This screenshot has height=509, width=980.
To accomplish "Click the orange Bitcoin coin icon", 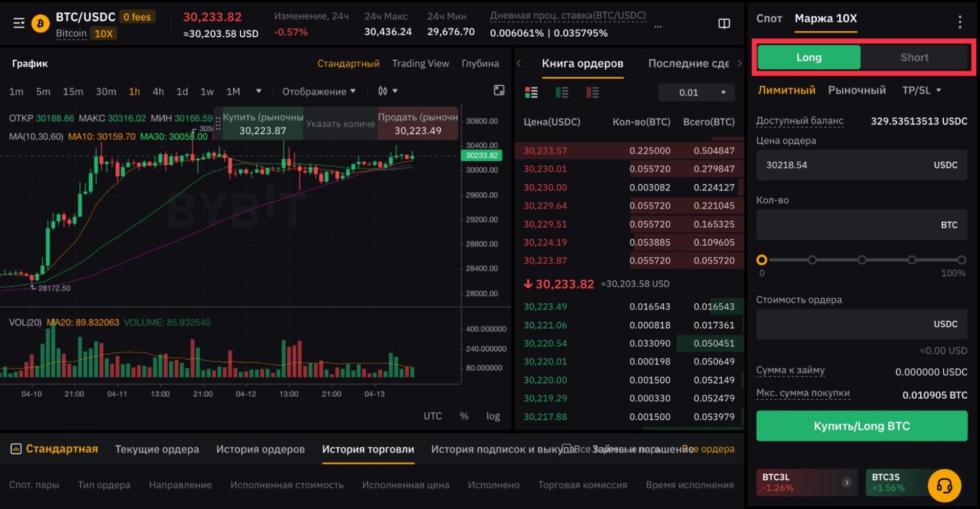I will point(40,23).
